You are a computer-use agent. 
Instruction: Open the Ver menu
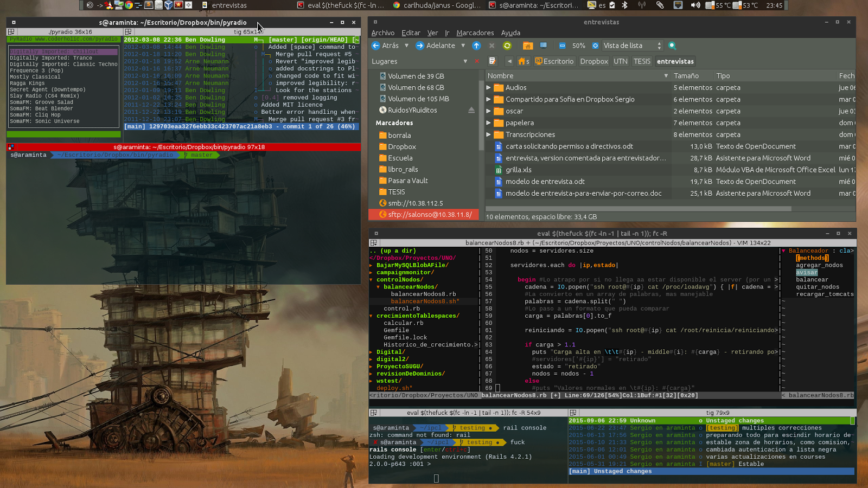(x=432, y=33)
